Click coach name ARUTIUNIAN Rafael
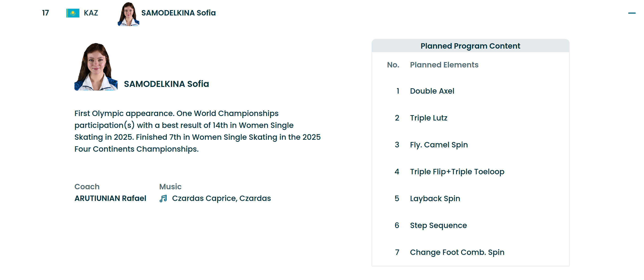Viewport: 644px width, 280px height. pos(110,198)
